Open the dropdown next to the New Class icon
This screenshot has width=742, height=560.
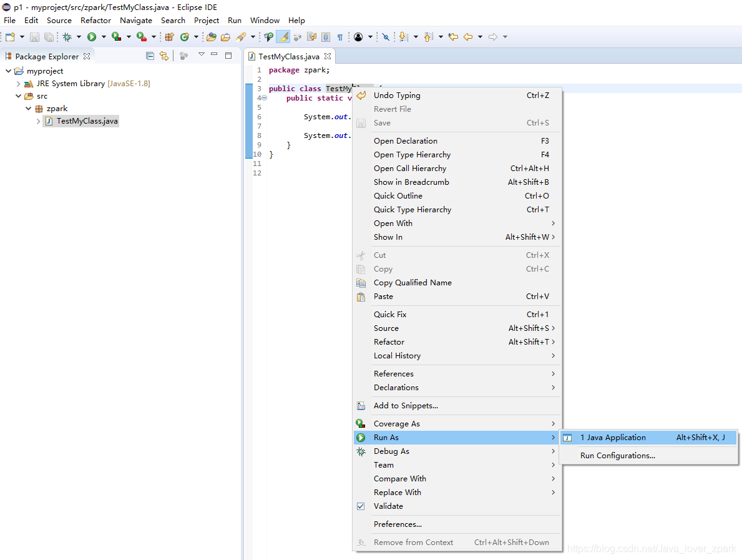(196, 37)
